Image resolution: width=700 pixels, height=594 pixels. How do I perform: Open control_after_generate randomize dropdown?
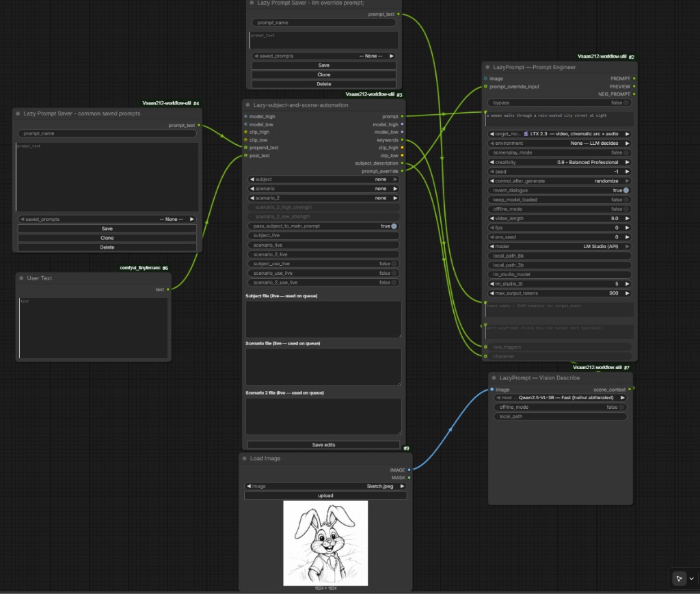[x=559, y=180]
